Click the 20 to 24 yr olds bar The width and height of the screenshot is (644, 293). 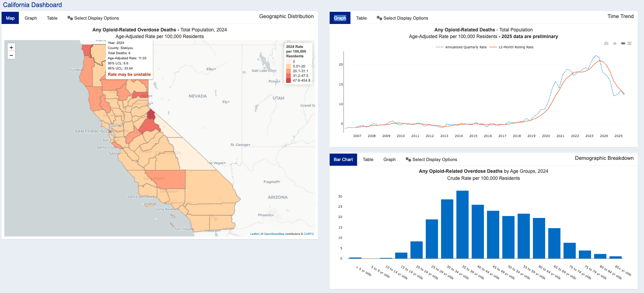[x=416, y=250]
